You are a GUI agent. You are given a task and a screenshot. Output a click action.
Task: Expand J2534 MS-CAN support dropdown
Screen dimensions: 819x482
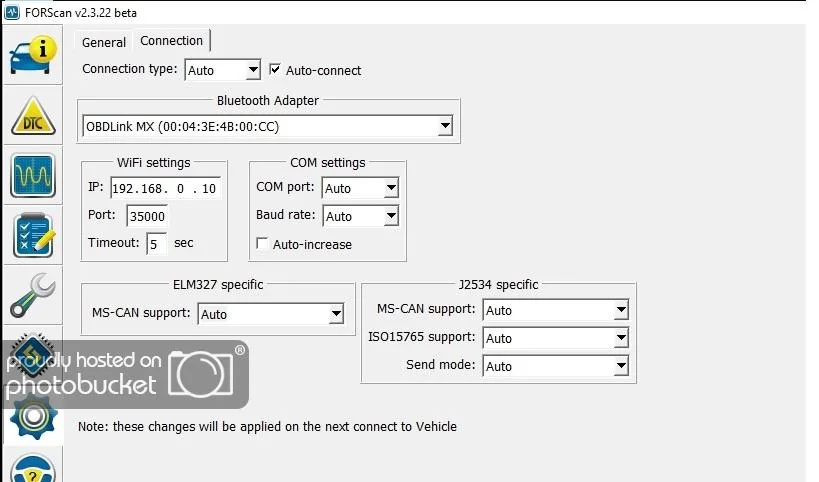[x=556, y=310]
